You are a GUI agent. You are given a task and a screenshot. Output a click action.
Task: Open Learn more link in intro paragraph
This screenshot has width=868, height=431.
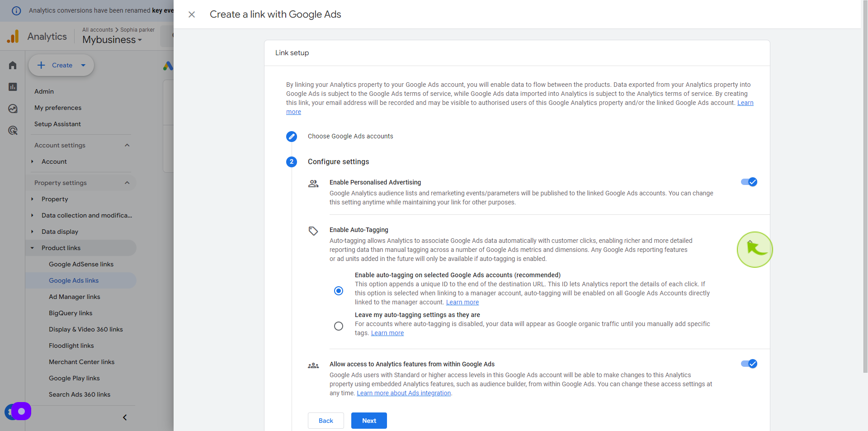point(745,103)
